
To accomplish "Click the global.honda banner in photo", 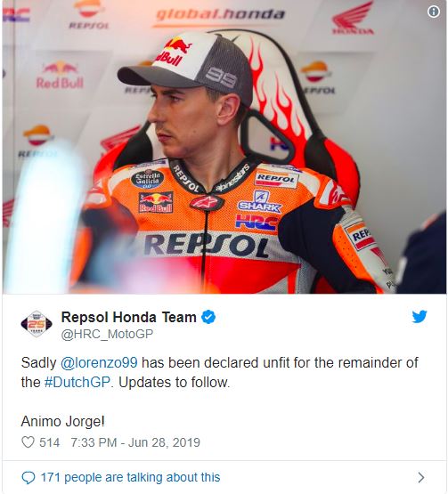I will pos(220,15).
